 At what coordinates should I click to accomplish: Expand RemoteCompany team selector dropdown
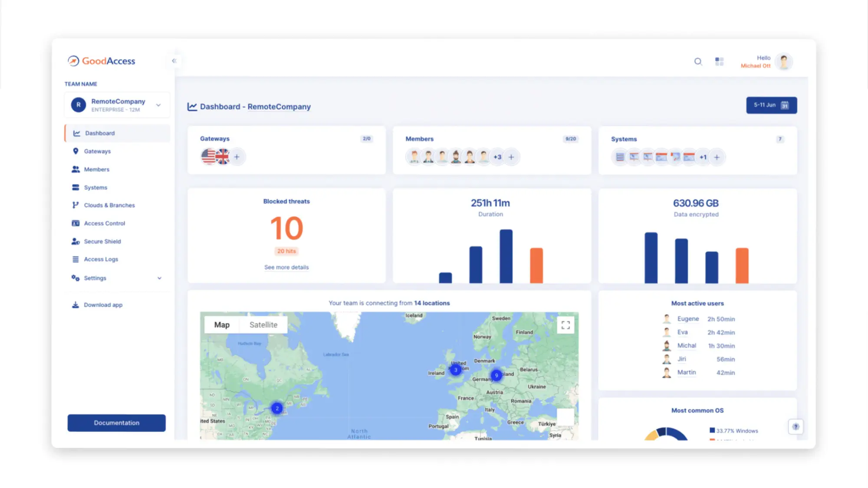pos(158,105)
